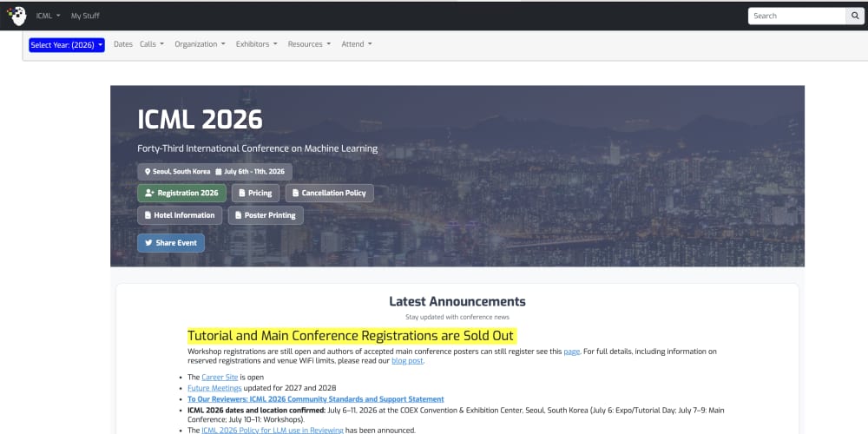This screenshot has width=868, height=434.
Task: Click the Registration 2026 button
Action: (181, 194)
